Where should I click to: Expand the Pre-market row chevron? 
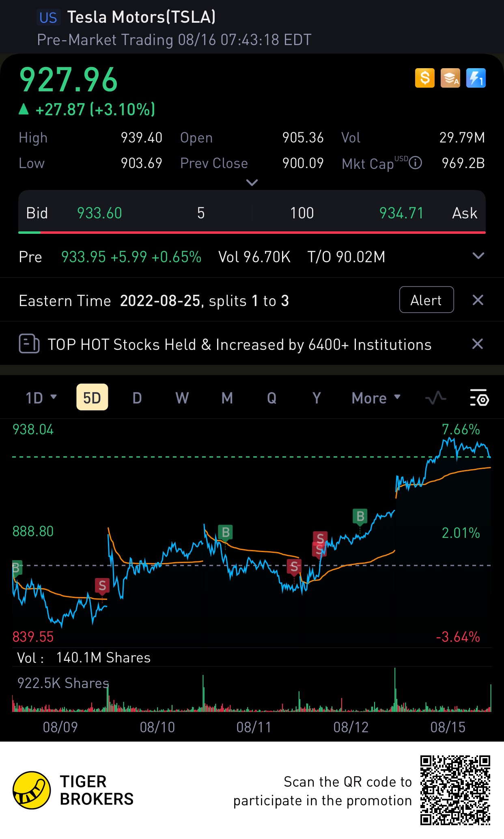tap(478, 256)
